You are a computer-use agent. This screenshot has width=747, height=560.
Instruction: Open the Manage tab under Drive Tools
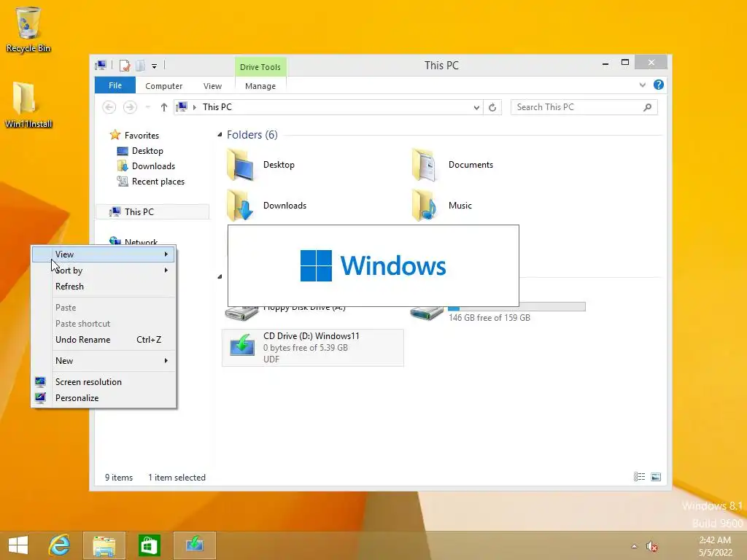click(x=260, y=86)
